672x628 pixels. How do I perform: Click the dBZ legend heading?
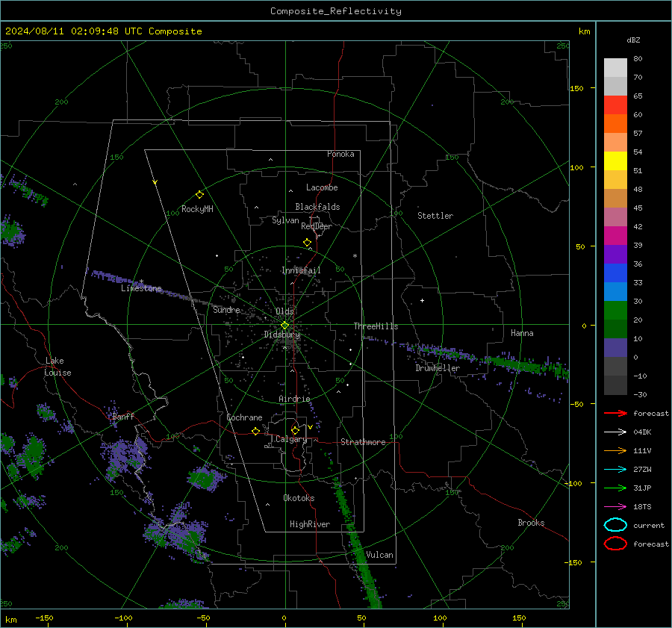tap(633, 40)
